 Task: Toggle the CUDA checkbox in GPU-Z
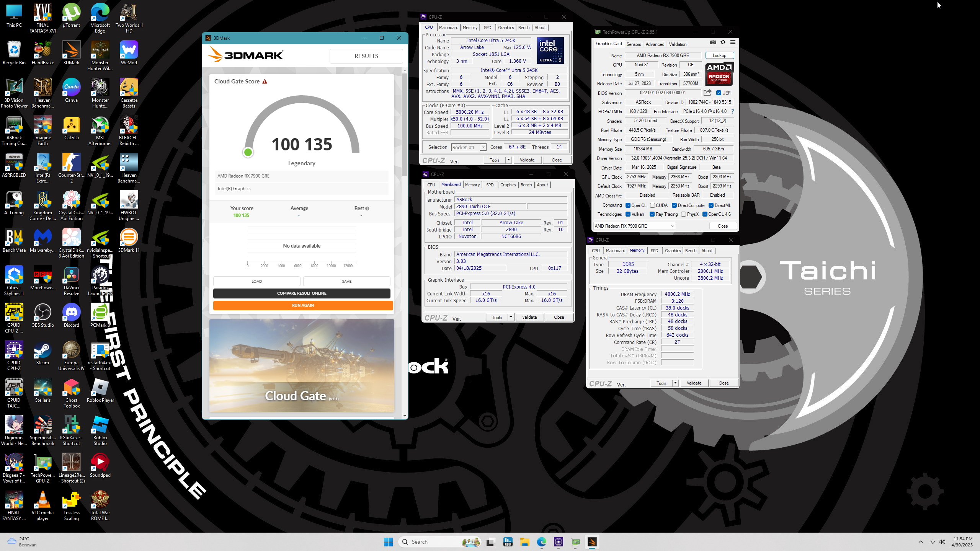coord(652,205)
